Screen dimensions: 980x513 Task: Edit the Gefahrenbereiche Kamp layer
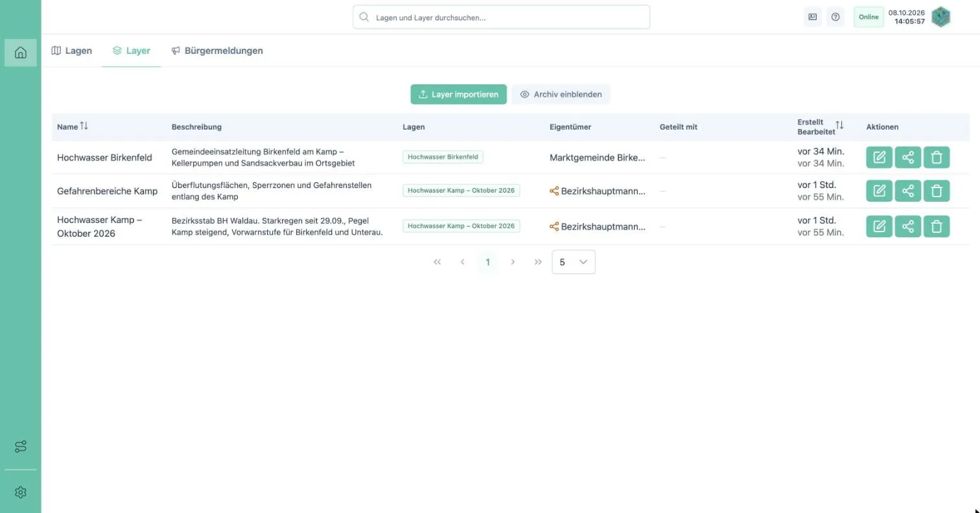click(x=880, y=191)
